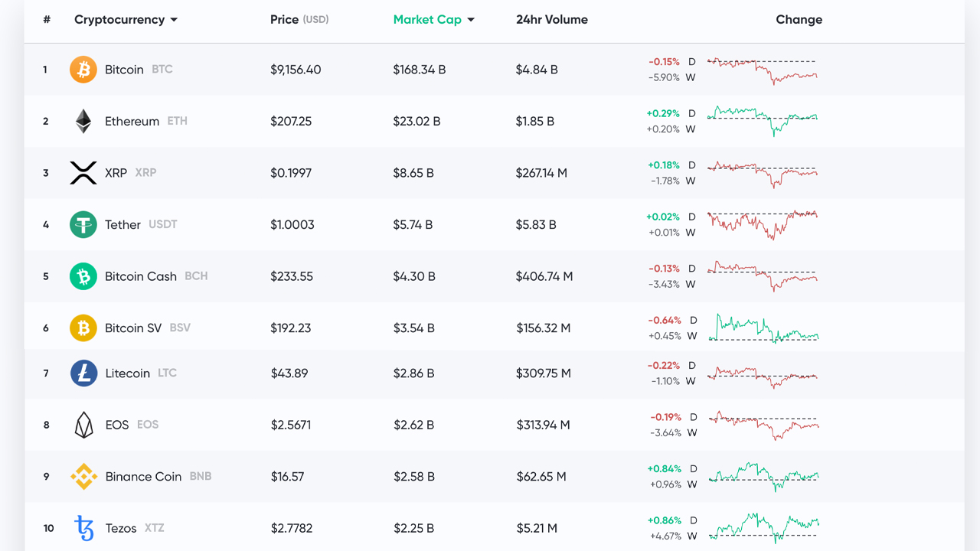Click Bitcoin daily change -0.15%
The width and height of the screenshot is (980, 551).
click(664, 62)
